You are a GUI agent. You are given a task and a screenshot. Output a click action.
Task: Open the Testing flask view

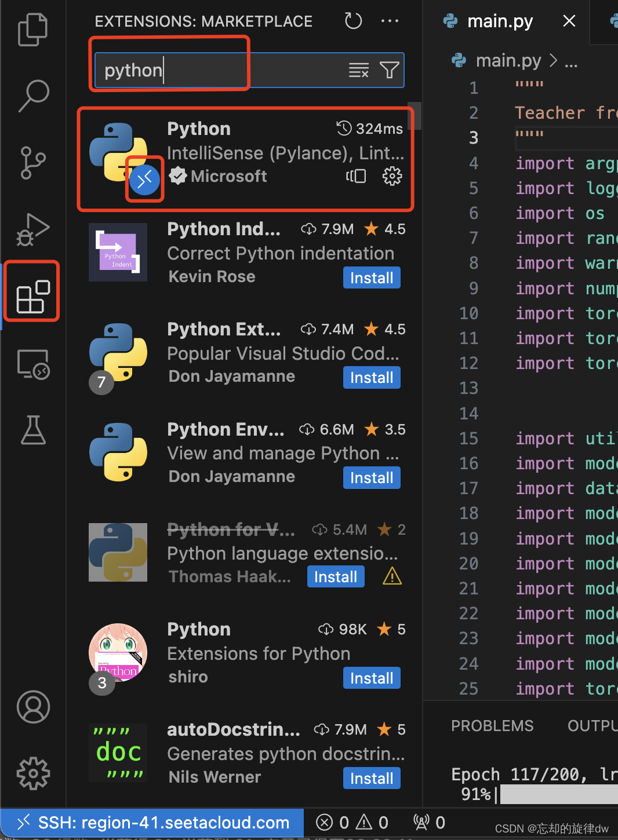click(33, 430)
